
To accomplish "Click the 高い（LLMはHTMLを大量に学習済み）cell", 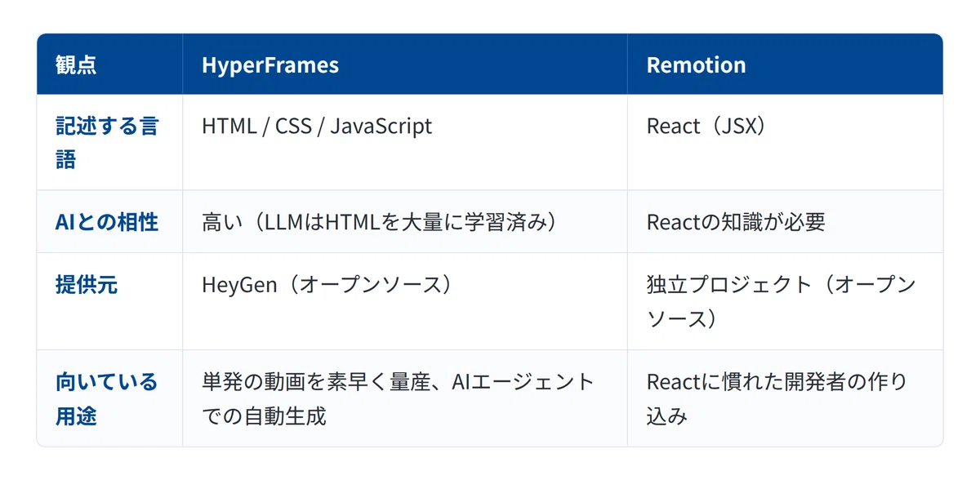I will pos(405,221).
